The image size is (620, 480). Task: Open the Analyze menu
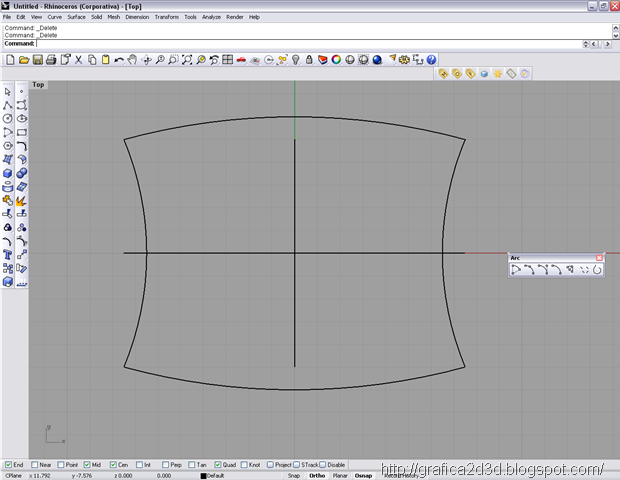pos(211,17)
